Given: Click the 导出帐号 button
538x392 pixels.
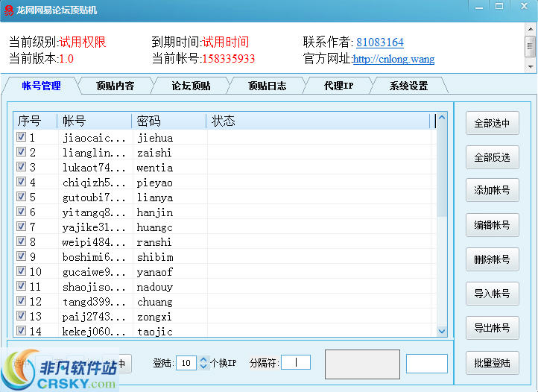Looking at the screenshot, I should pos(492,328).
